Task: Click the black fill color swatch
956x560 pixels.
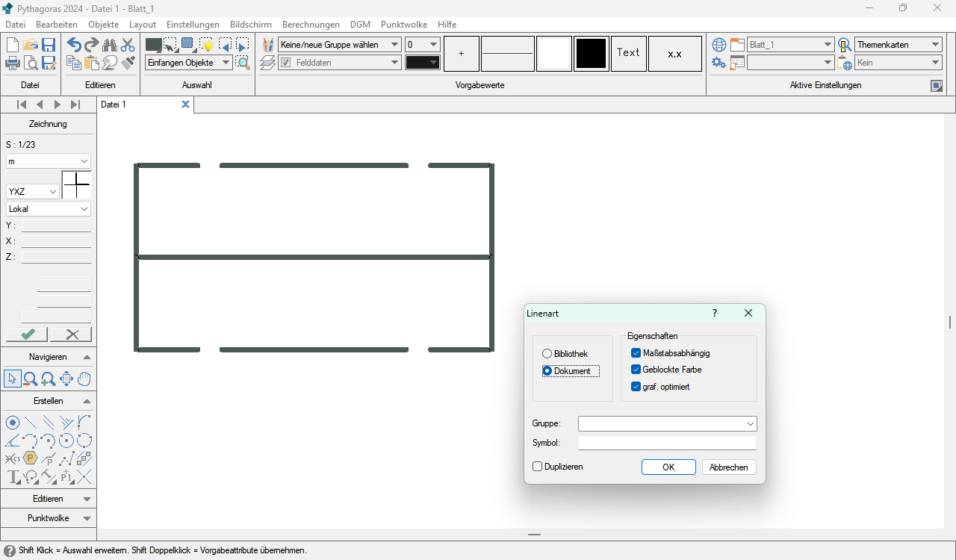Action: click(592, 54)
